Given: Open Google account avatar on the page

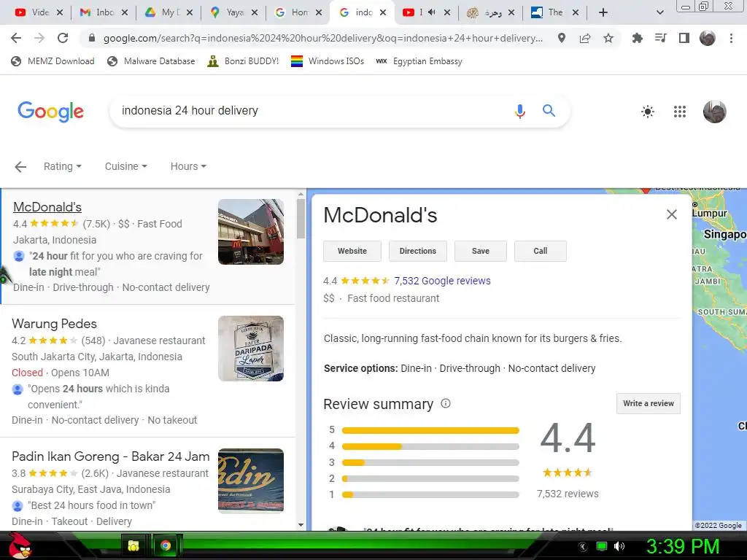Looking at the screenshot, I should [715, 112].
